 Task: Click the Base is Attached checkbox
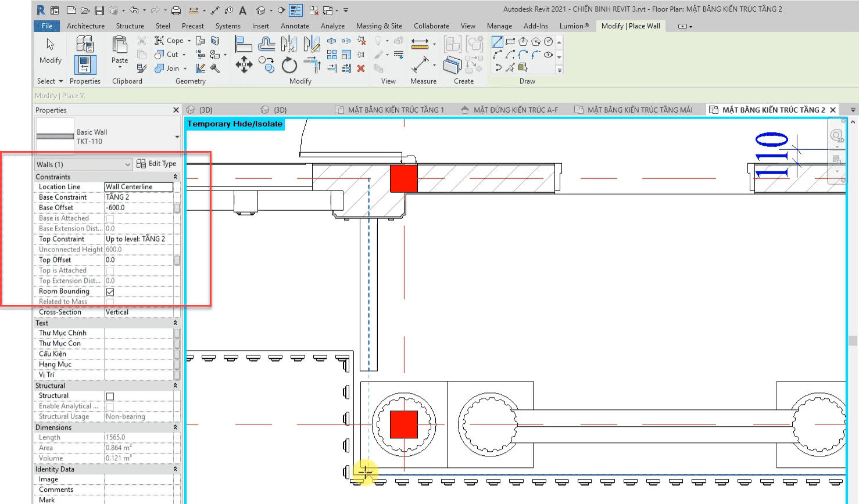click(110, 218)
